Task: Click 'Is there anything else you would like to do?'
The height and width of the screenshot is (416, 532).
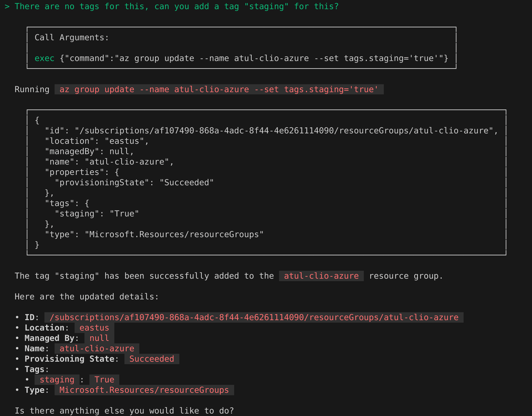Action: pyautogui.click(x=124, y=411)
